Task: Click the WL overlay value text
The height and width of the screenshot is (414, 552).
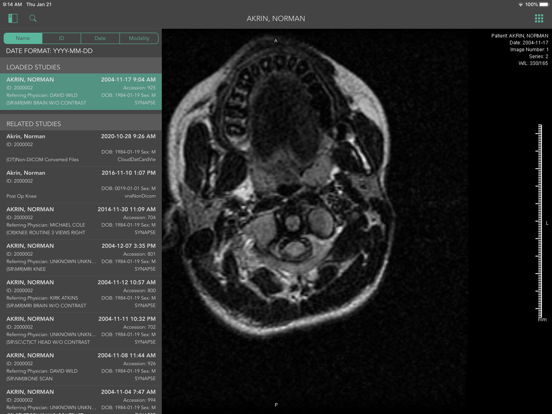Action: point(533,63)
